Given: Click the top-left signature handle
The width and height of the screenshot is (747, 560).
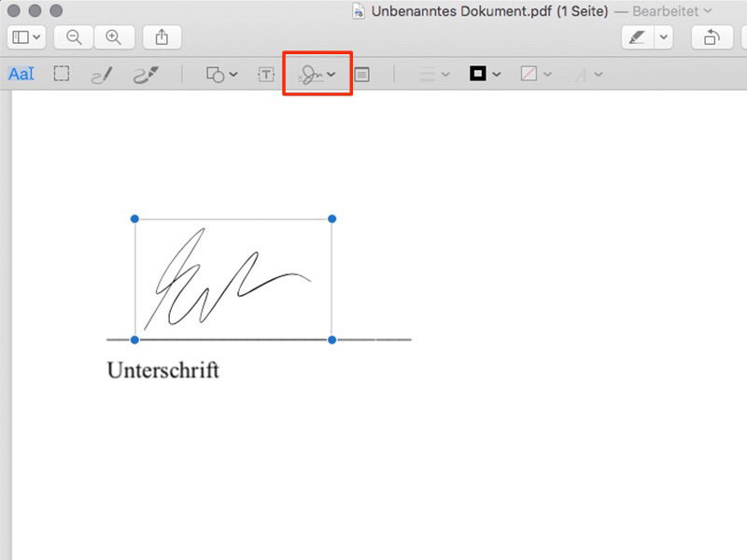Looking at the screenshot, I should coord(134,219).
